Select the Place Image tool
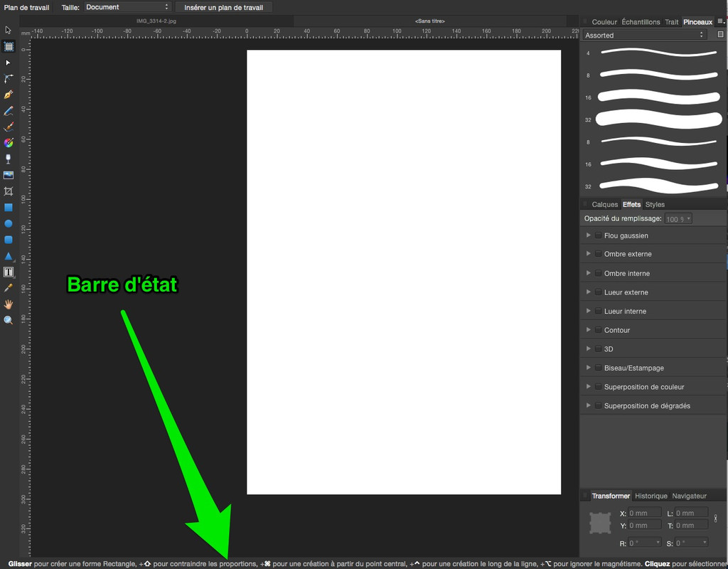This screenshot has height=569, width=728. [x=9, y=175]
